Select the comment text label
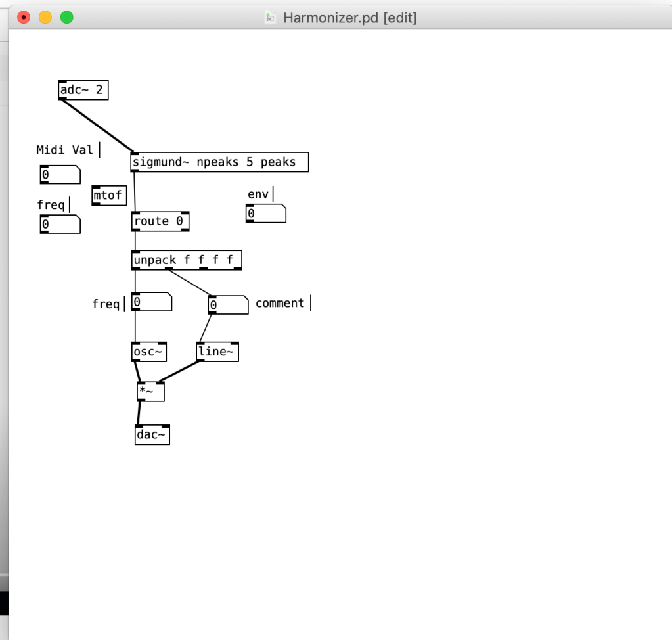The height and width of the screenshot is (640, 672). pos(280,303)
